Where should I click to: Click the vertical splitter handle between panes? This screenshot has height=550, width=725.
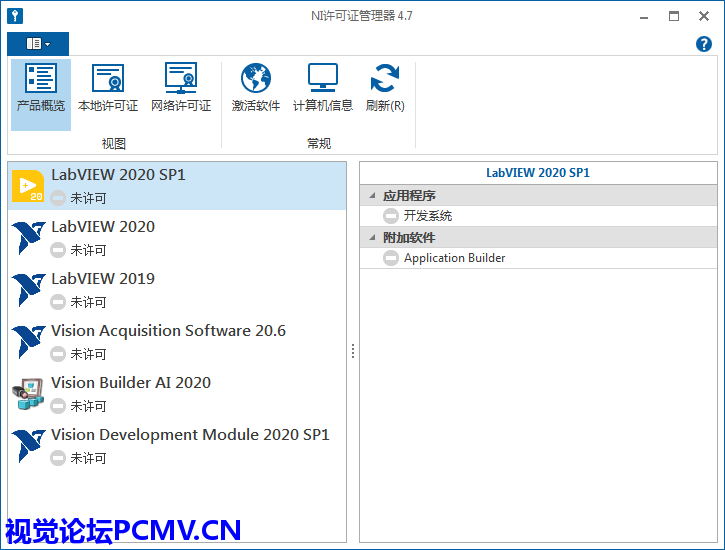point(352,351)
